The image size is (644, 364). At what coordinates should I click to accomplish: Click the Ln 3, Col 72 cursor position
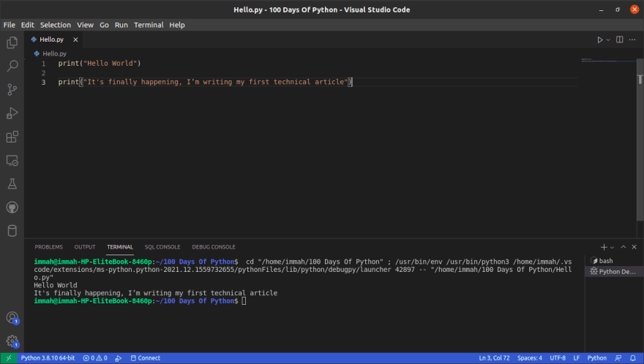point(494,358)
